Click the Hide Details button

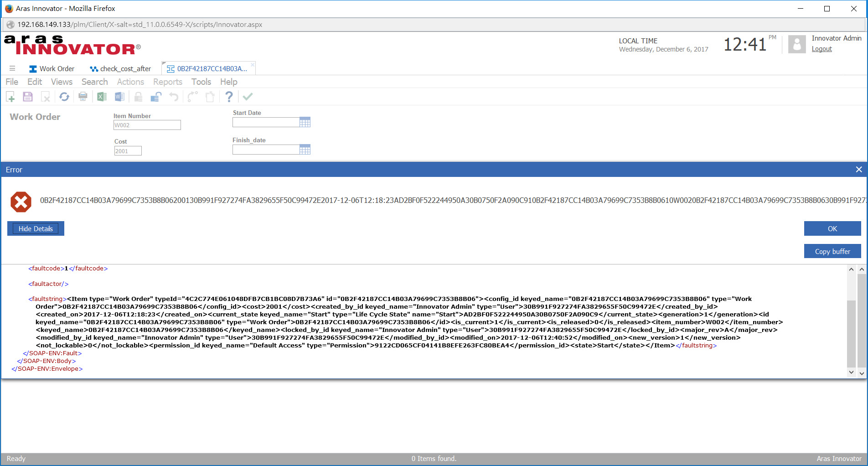(x=36, y=228)
